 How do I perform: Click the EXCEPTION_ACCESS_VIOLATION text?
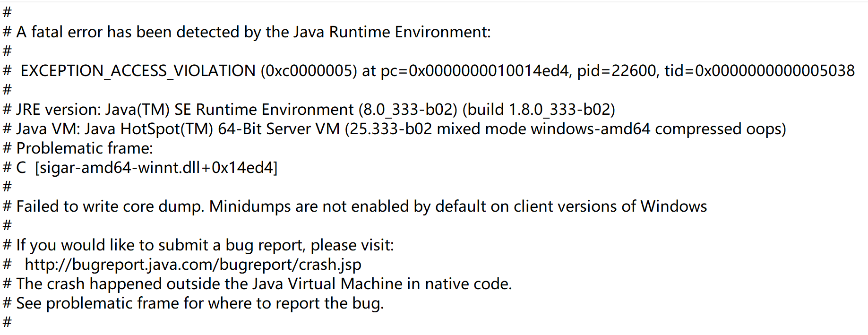pos(138,71)
